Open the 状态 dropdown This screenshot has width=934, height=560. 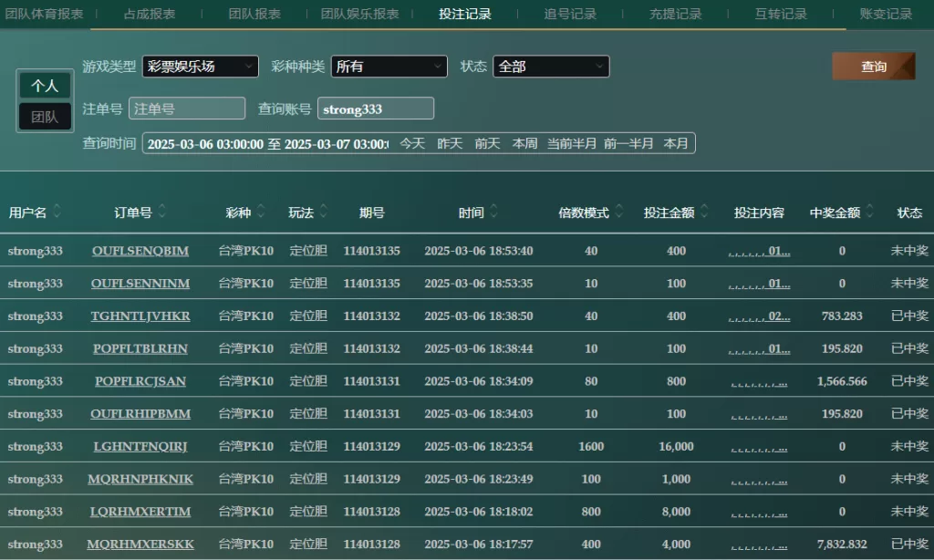pos(551,67)
